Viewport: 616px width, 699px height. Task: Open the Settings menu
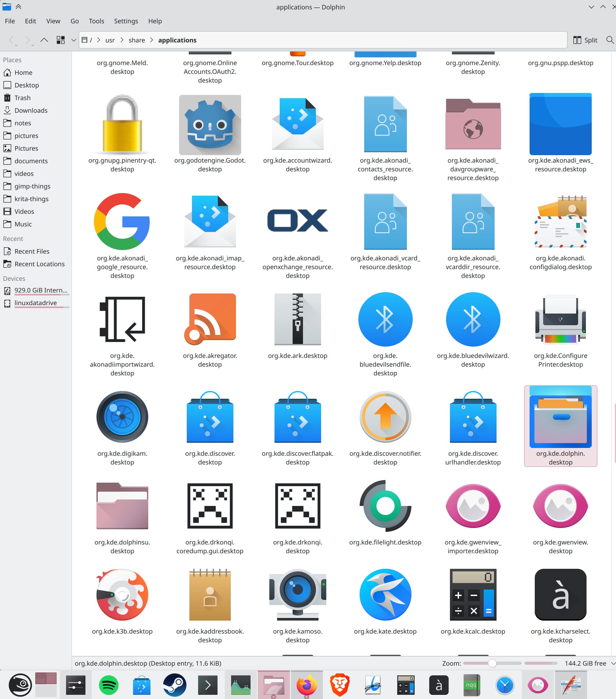[126, 21]
